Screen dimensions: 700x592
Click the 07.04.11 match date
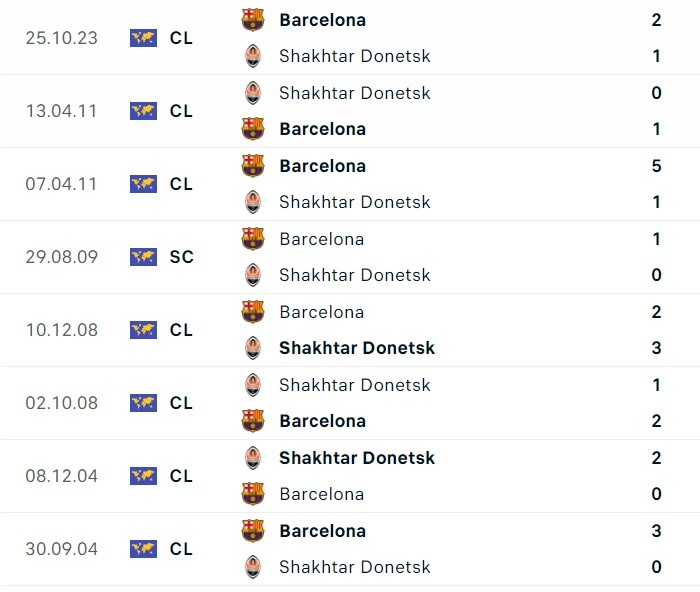62,184
